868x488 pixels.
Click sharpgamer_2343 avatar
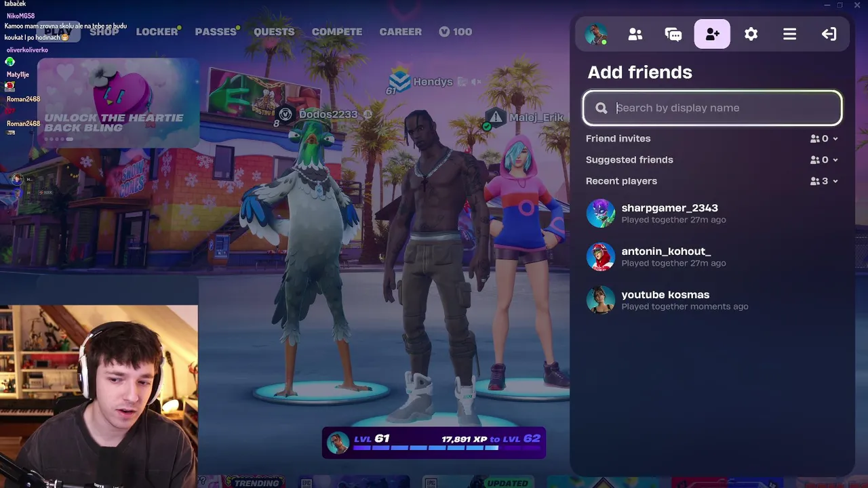point(600,213)
